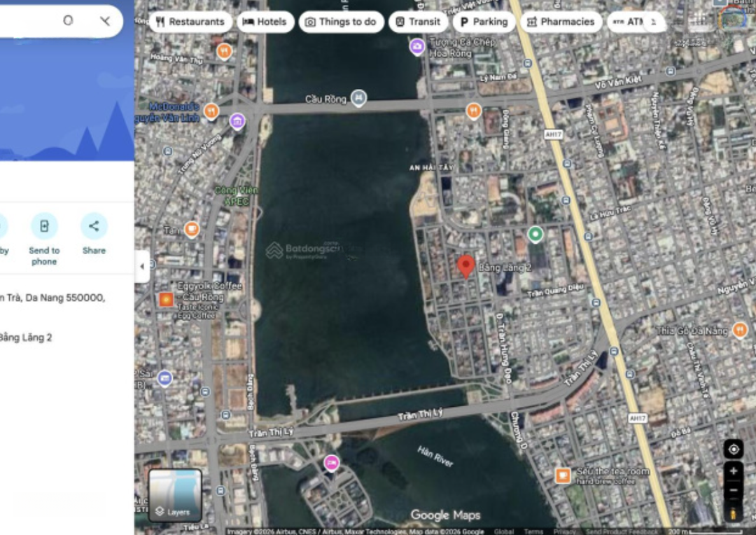Select the Hotels category chip
This screenshot has width=756, height=535.
click(265, 22)
